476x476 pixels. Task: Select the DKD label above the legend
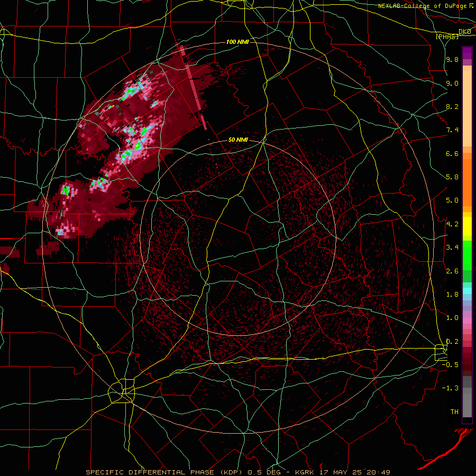coord(465,32)
